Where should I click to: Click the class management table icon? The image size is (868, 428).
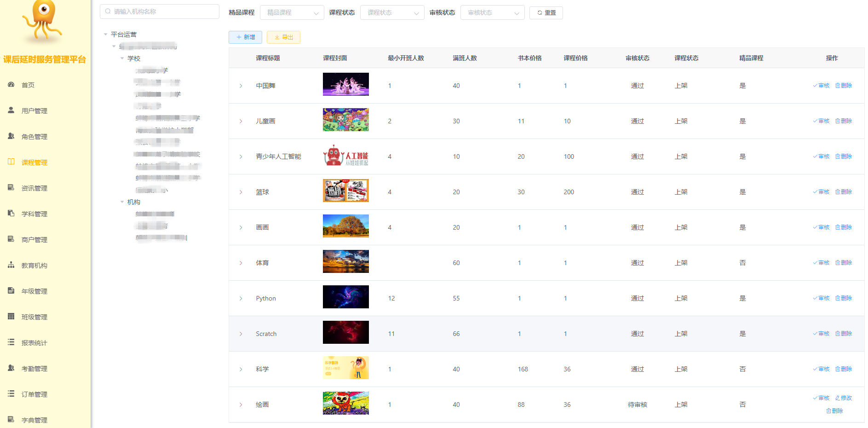click(x=11, y=317)
